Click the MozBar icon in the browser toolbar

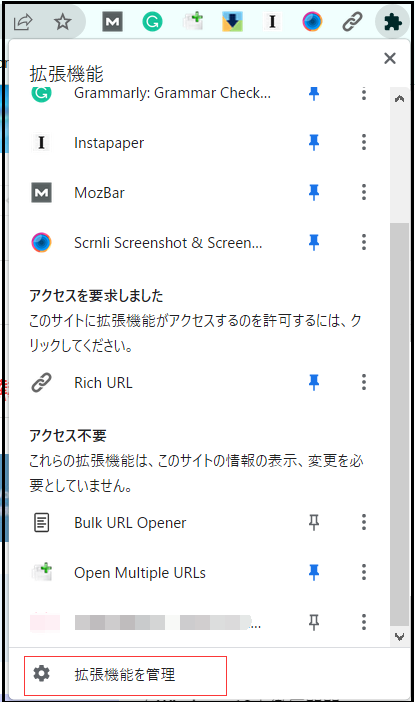tap(112, 21)
